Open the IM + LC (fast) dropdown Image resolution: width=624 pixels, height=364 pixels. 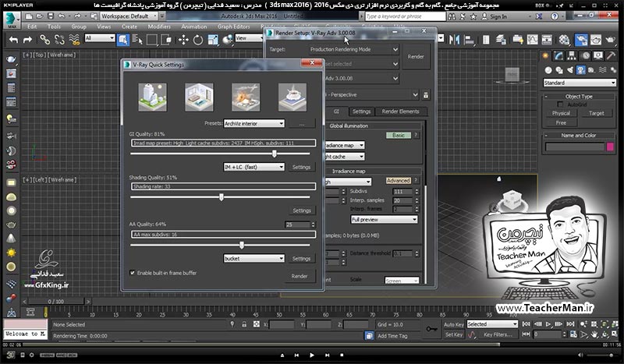pyautogui.click(x=254, y=167)
